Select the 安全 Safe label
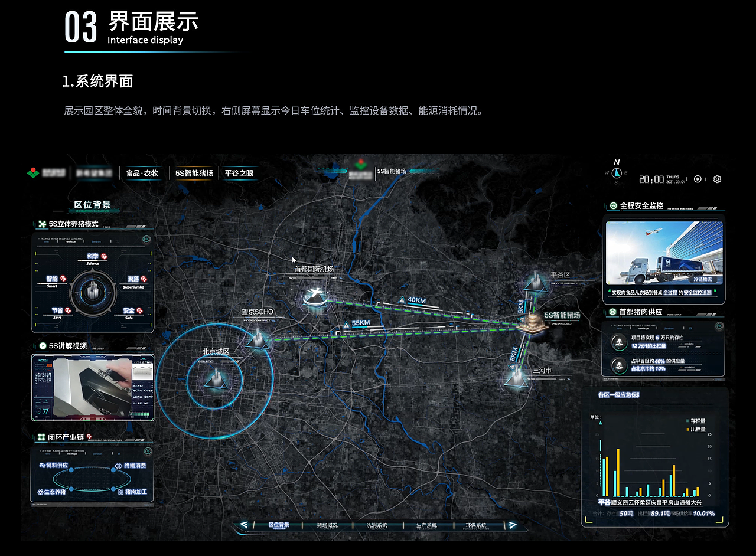 point(129,313)
